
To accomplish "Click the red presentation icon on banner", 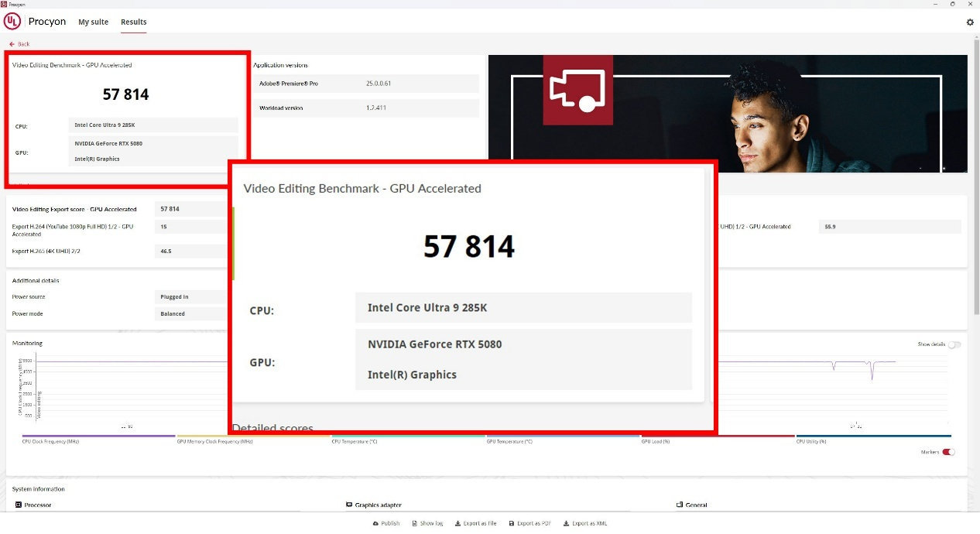I will point(577,90).
